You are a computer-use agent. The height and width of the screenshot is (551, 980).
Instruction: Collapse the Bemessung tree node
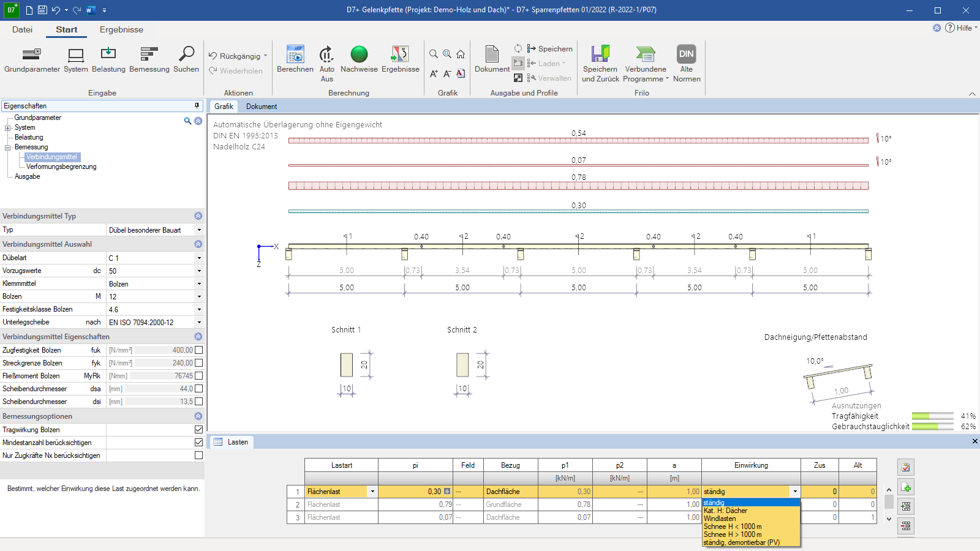click(8, 148)
